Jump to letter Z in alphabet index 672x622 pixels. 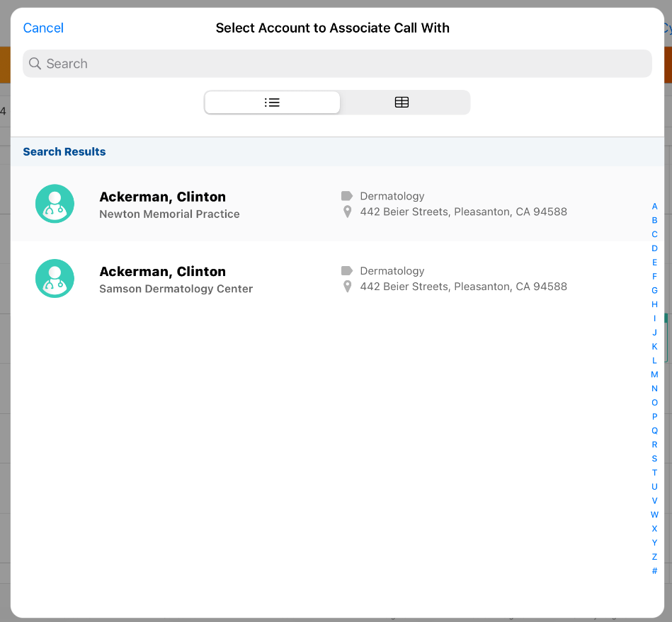click(x=654, y=557)
